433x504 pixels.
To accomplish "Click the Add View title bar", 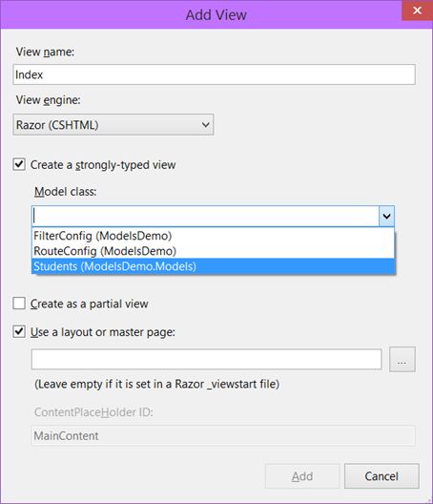I will pos(200,14).
